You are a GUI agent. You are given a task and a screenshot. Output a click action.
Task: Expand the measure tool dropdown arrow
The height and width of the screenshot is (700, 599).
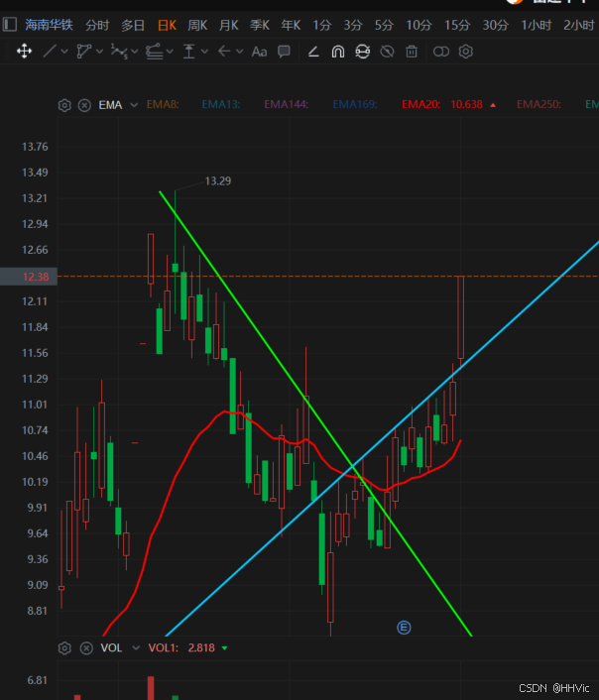tap(204, 52)
